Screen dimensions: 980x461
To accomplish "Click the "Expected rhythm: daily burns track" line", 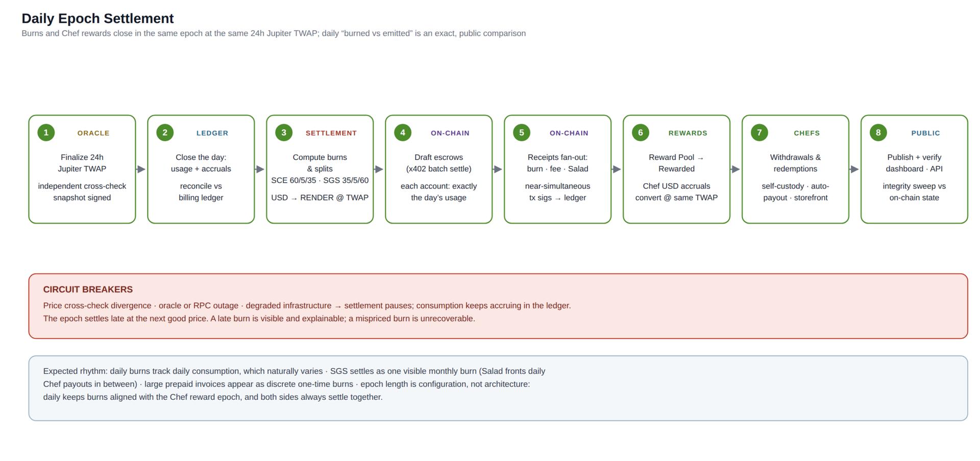I will coord(294,371).
